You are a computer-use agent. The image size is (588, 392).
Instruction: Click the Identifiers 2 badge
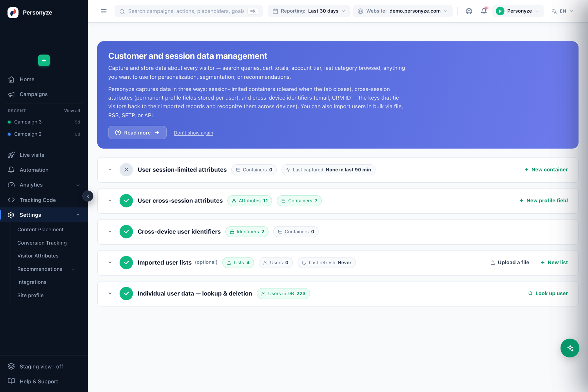click(247, 232)
